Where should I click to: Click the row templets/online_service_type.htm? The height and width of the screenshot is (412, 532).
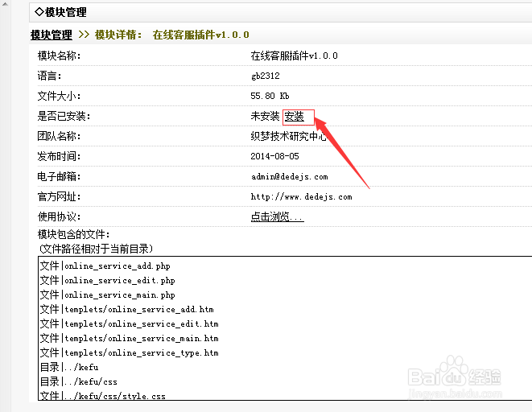click(130, 352)
